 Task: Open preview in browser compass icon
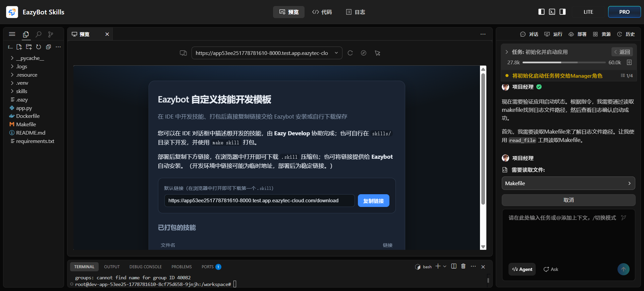click(x=364, y=53)
